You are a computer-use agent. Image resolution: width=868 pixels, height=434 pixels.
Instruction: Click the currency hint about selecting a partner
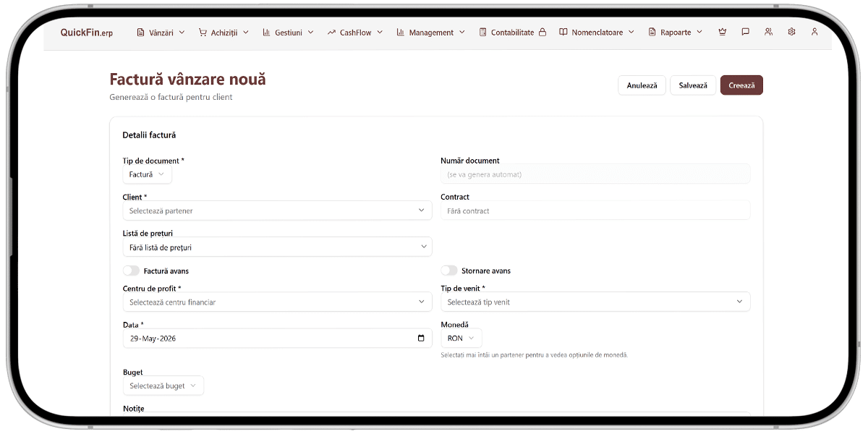535,355
